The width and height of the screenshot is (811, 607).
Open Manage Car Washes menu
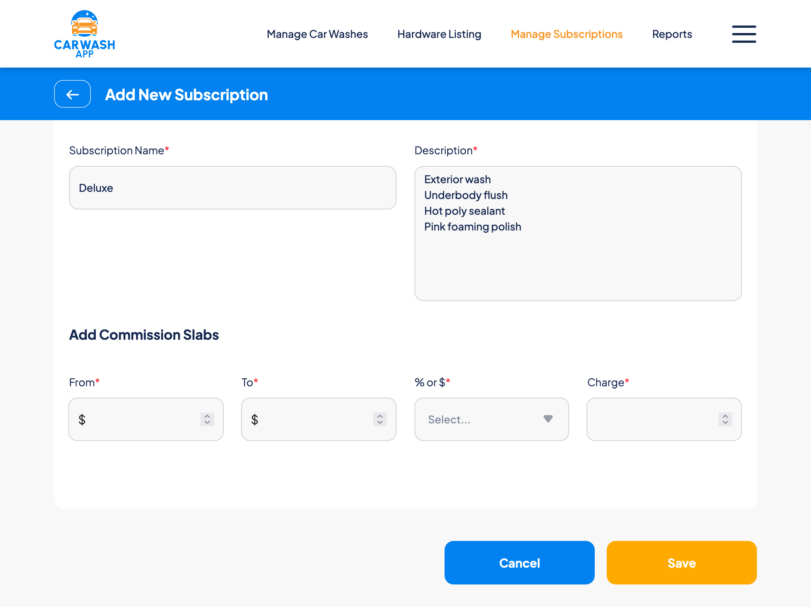click(x=317, y=34)
